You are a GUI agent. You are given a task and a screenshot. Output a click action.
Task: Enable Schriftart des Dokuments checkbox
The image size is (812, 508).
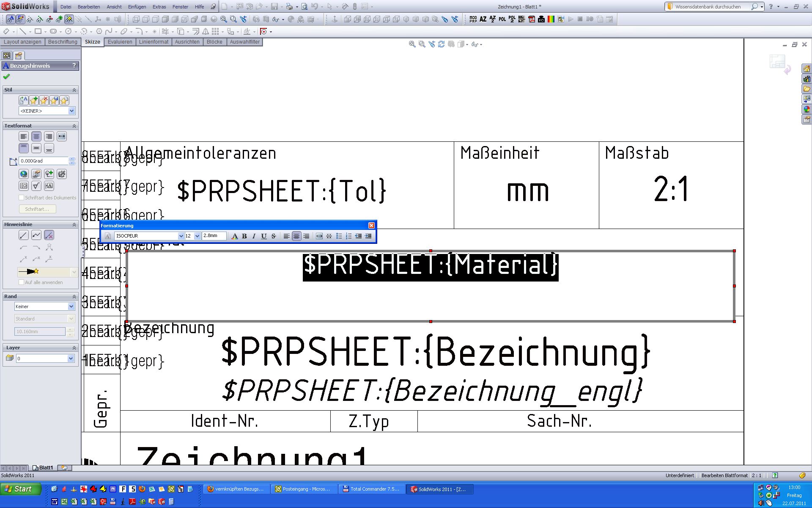pyautogui.click(x=22, y=198)
